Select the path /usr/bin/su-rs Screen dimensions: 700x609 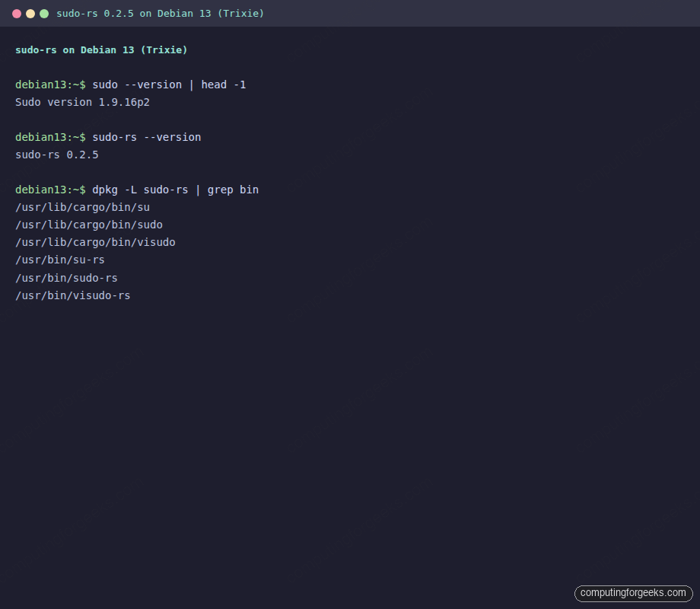coord(60,260)
